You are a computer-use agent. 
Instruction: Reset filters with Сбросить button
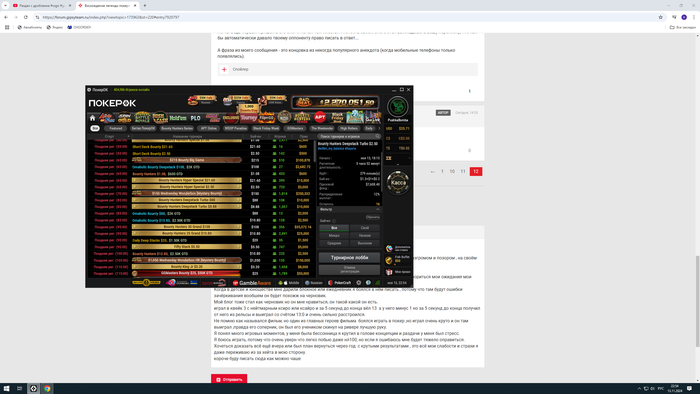pyautogui.click(x=373, y=217)
